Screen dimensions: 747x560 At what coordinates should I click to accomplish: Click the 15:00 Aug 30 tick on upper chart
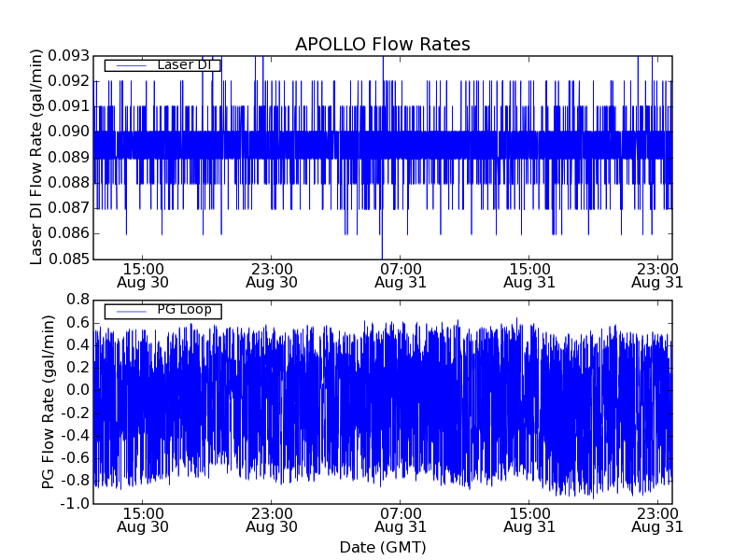tap(143, 274)
